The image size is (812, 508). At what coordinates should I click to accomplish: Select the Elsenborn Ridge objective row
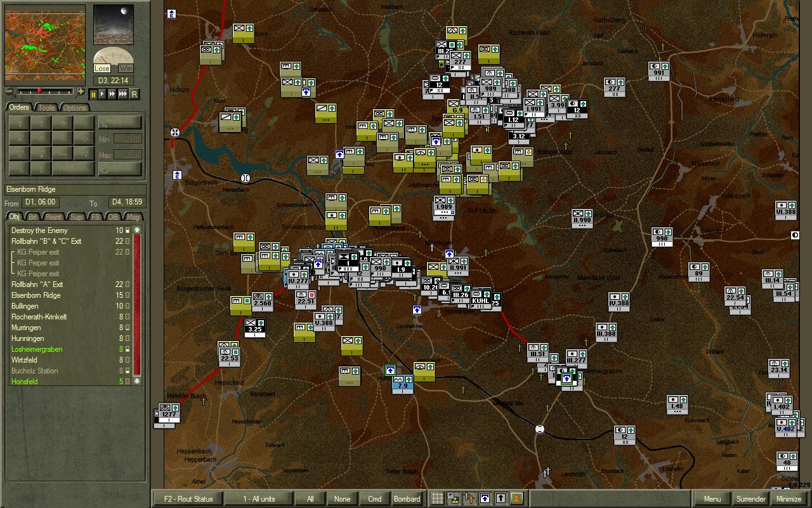[70, 295]
